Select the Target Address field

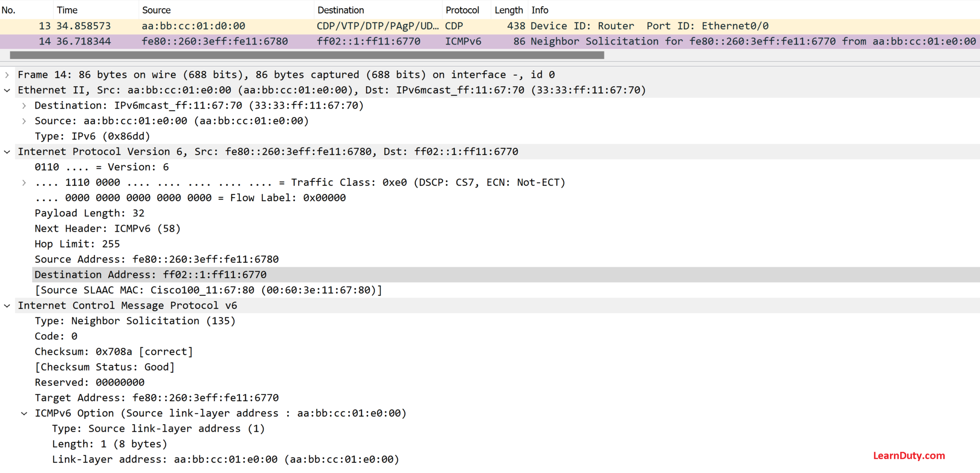156,397
